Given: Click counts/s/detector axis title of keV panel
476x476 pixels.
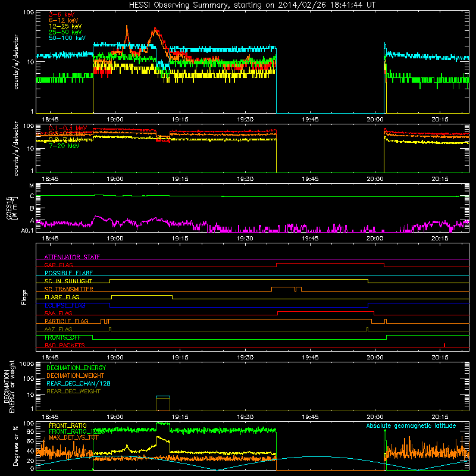Looking at the screenshot, I should 16,62.
